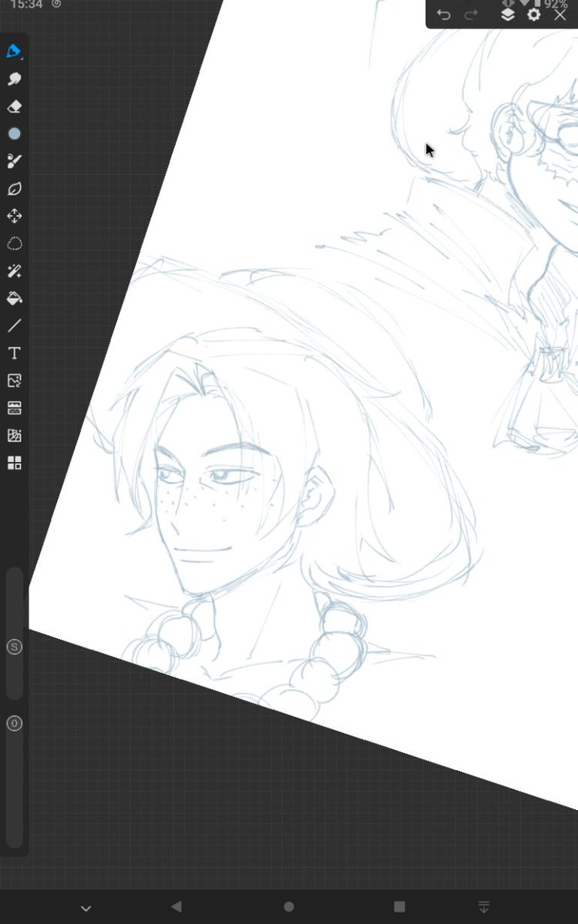This screenshot has height=924, width=578.
Task: Select the Line shape tool
Action: point(14,326)
